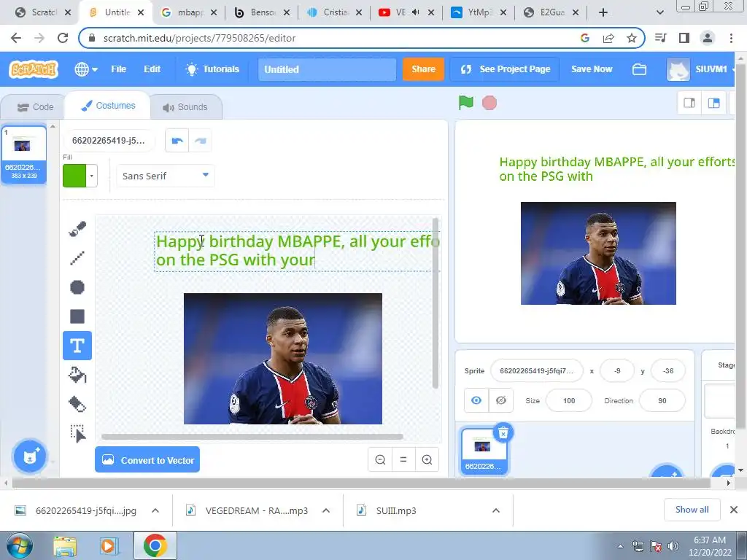Click the costume name field
The width and height of the screenshot is (747, 560).
click(x=109, y=141)
